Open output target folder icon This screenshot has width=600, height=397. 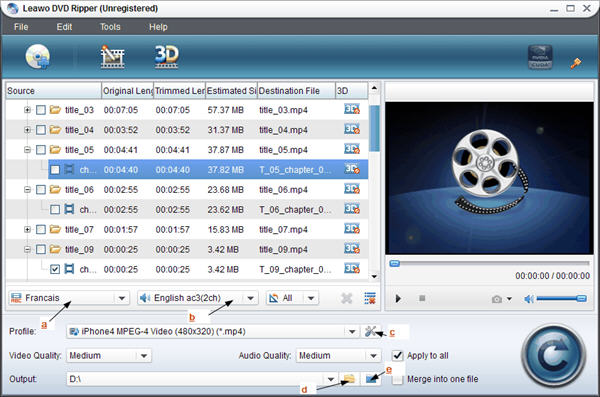click(371, 379)
